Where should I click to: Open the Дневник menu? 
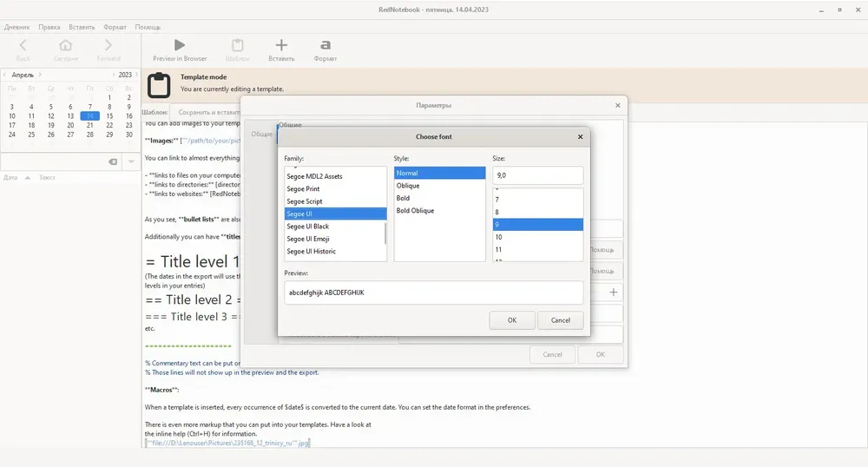[x=17, y=27]
